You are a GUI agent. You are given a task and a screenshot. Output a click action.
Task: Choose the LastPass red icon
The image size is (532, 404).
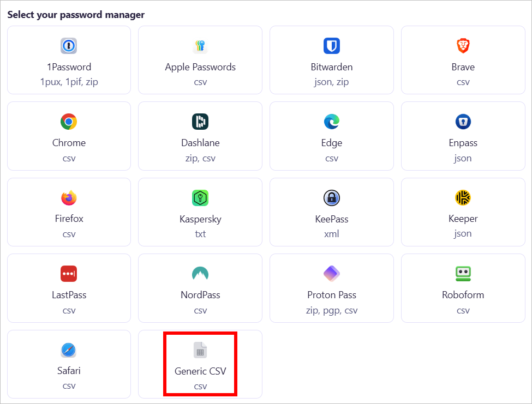(69, 274)
